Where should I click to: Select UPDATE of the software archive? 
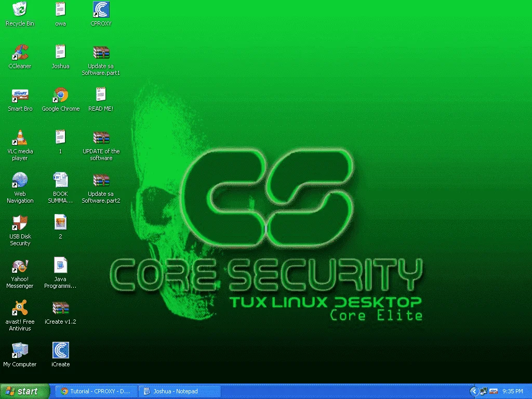pyautogui.click(x=101, y=137)
